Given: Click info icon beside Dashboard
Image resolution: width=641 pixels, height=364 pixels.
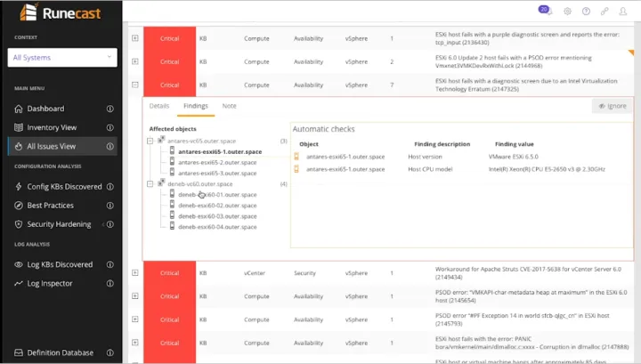Looking at the screenshot, I should click(110, 109).
